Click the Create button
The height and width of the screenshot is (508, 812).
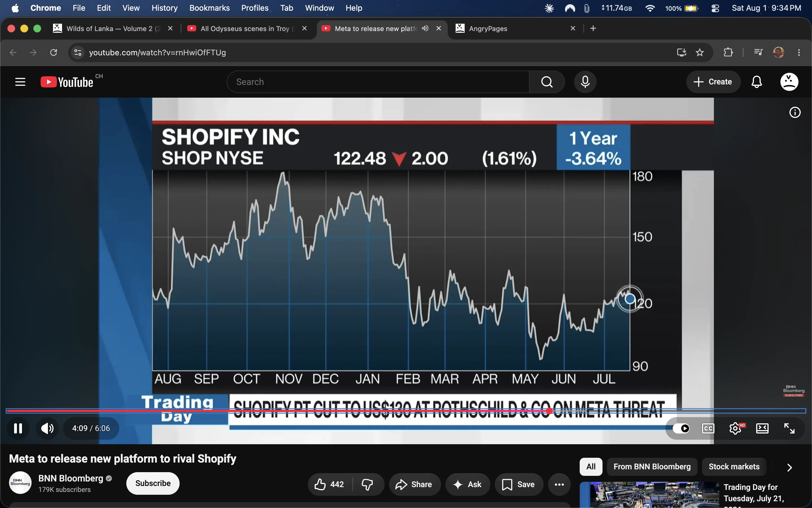coord(713,82)
